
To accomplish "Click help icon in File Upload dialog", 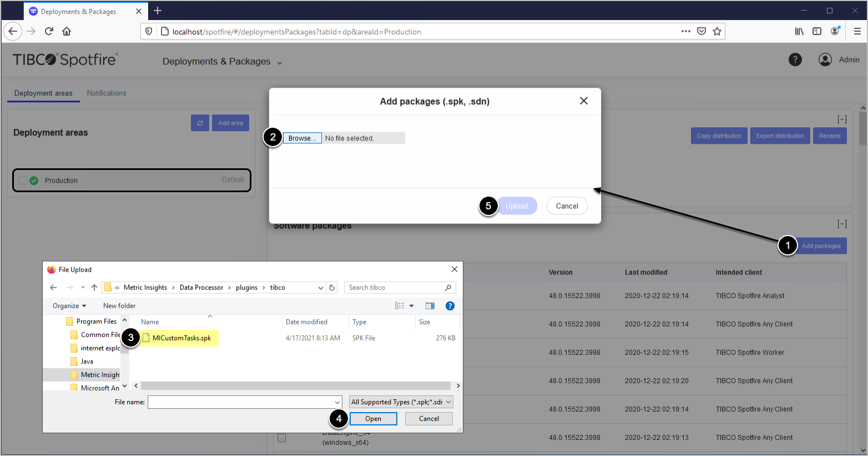I will tap(450, 305).
